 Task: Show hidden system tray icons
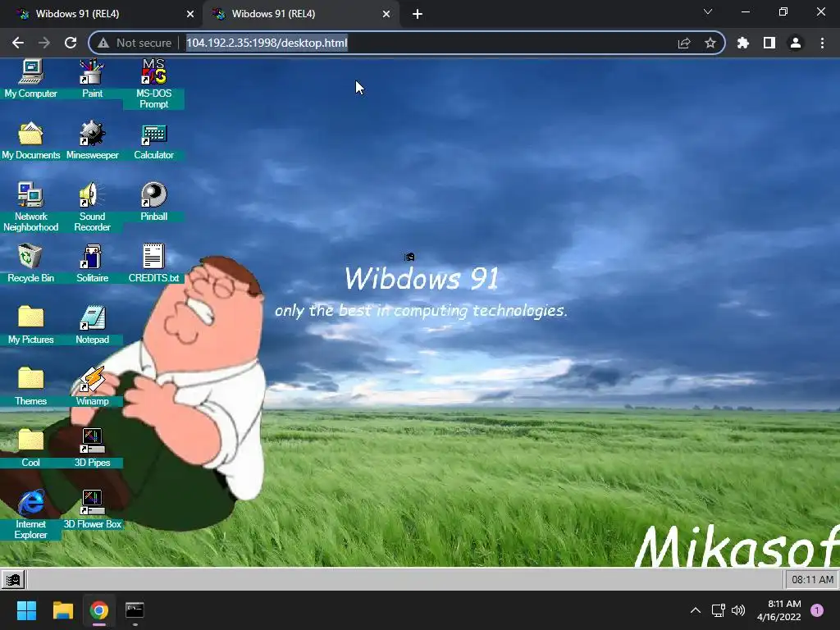click(x=696, y=610)
